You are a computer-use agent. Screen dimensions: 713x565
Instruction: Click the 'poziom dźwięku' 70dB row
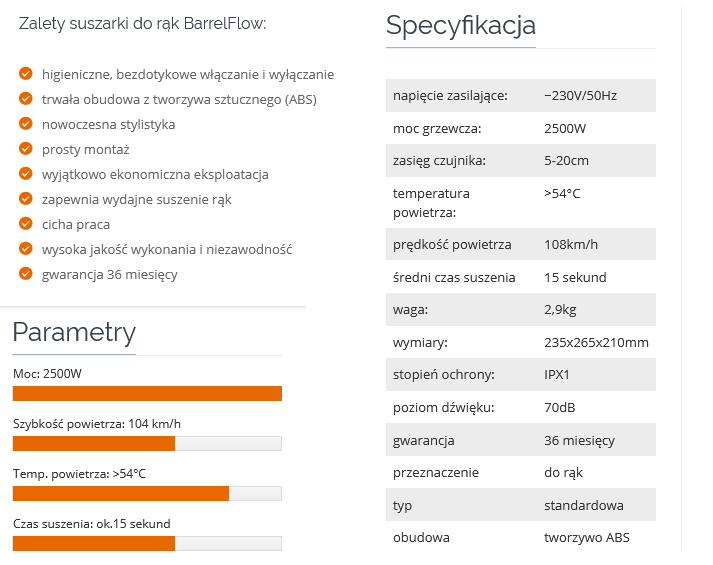(x=520, y=407)
